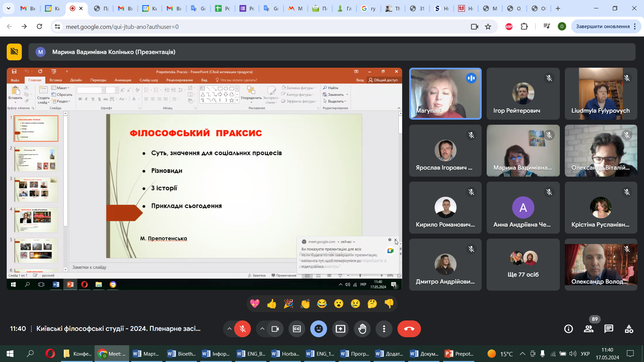644x362 pixels.
Task: Click the raise hand icon
Action: 362,329
